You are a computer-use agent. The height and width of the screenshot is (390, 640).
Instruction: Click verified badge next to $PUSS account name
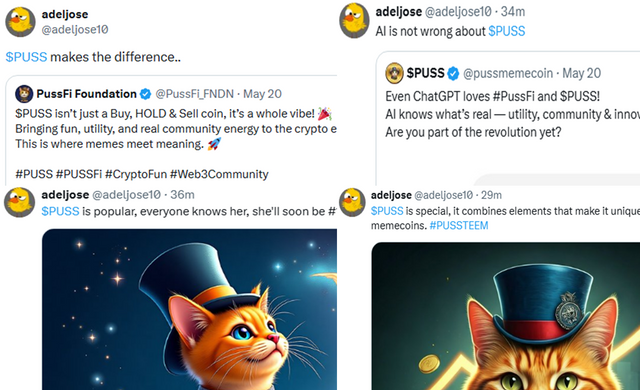click(453, 73)
